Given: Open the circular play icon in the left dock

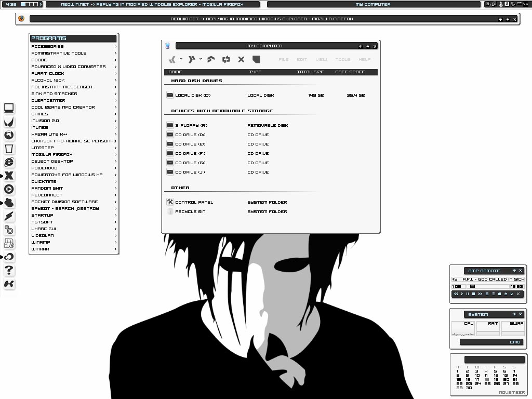Looking at the screenshot, I should point(9,189).
